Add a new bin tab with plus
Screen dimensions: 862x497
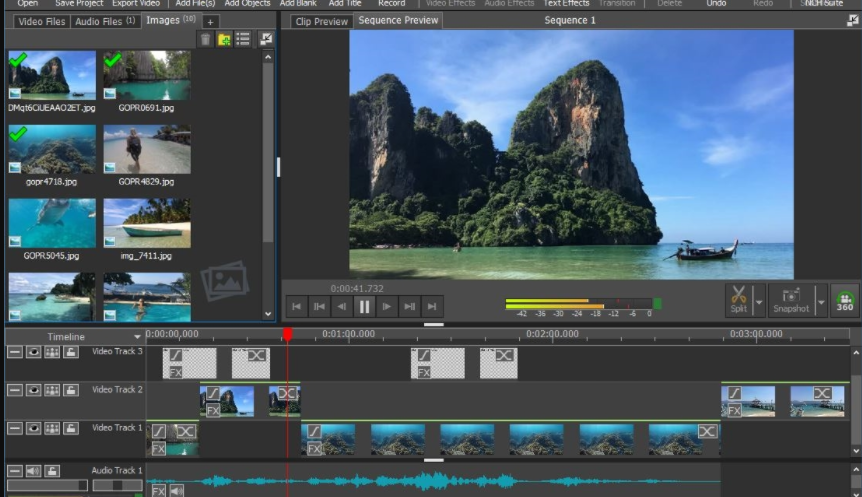click(210, 22)
